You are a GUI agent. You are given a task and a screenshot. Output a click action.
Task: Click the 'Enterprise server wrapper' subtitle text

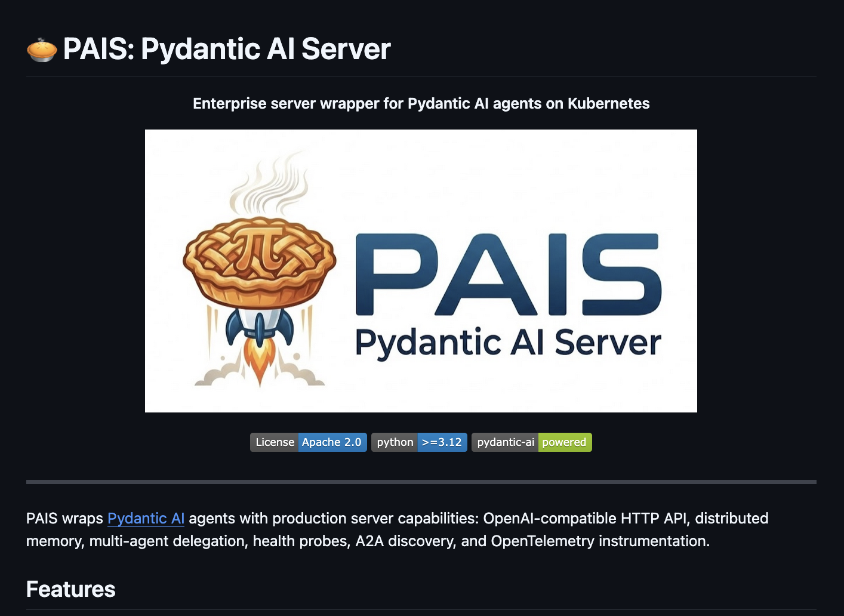[421, 103]
